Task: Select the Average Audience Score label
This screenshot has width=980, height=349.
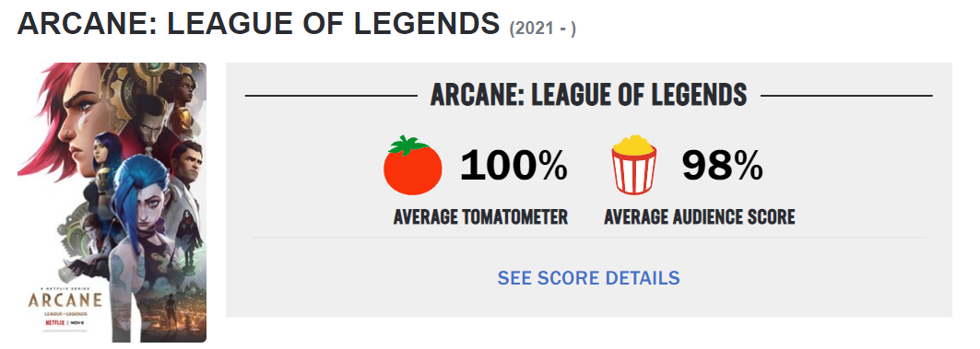Action: pos(700,217)
